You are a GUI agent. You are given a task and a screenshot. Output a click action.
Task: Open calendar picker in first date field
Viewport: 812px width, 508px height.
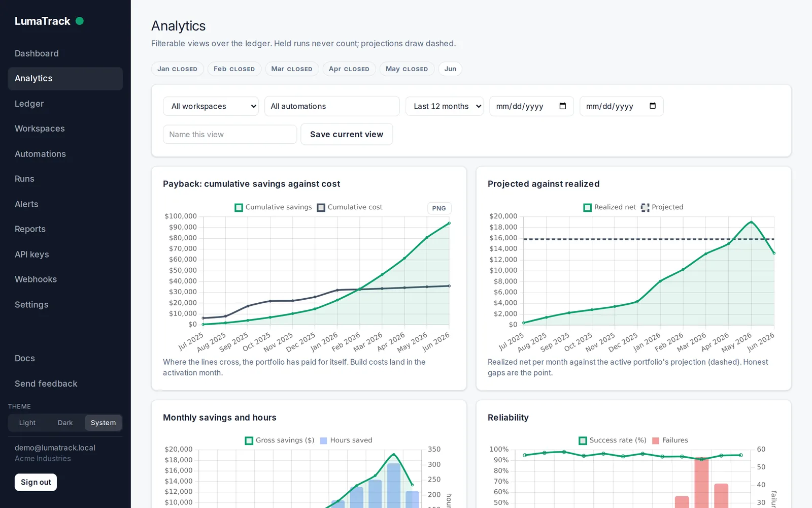click(x=563, y=106)
